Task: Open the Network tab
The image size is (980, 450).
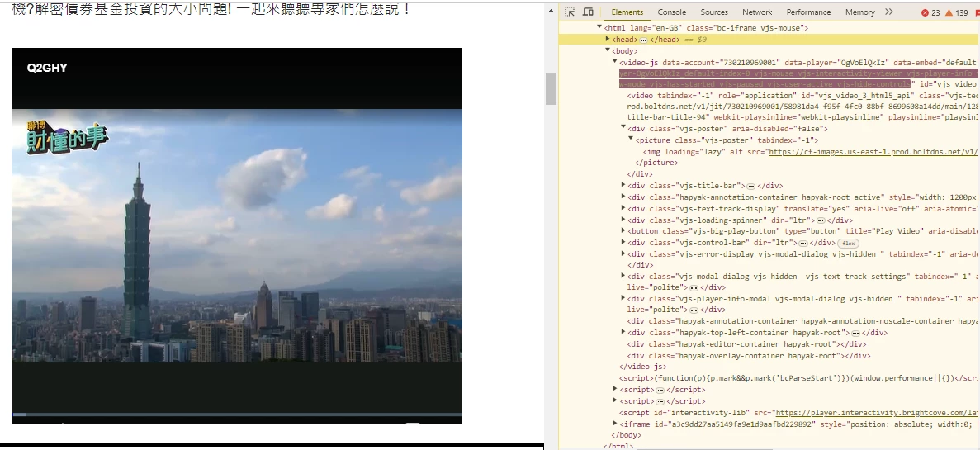Action: (x=757, y=12)
